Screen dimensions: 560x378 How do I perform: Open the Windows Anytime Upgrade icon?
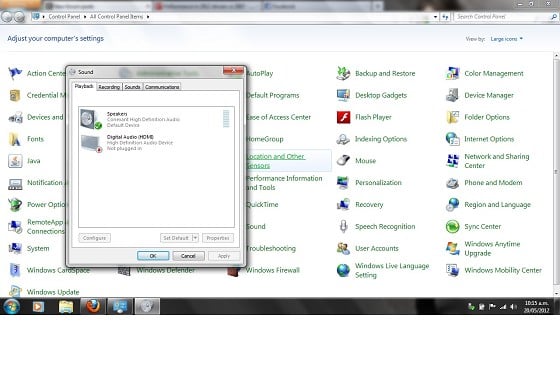coord(452,248)
